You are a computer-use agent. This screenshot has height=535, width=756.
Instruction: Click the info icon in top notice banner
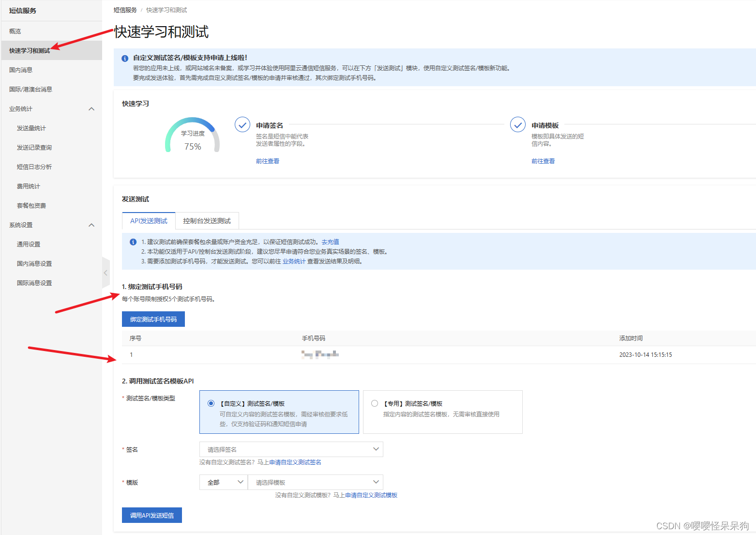click(x=125, y=58)
